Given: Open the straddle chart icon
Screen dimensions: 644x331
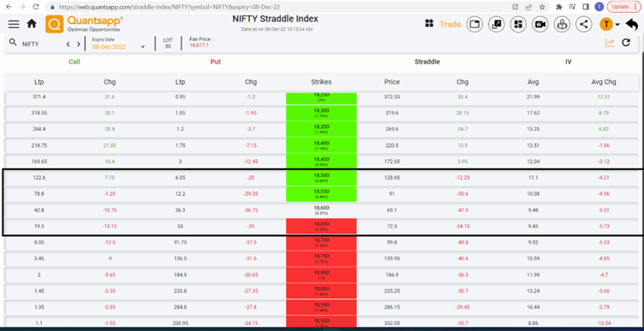Looking at the screenshot, I should (610, 43).
